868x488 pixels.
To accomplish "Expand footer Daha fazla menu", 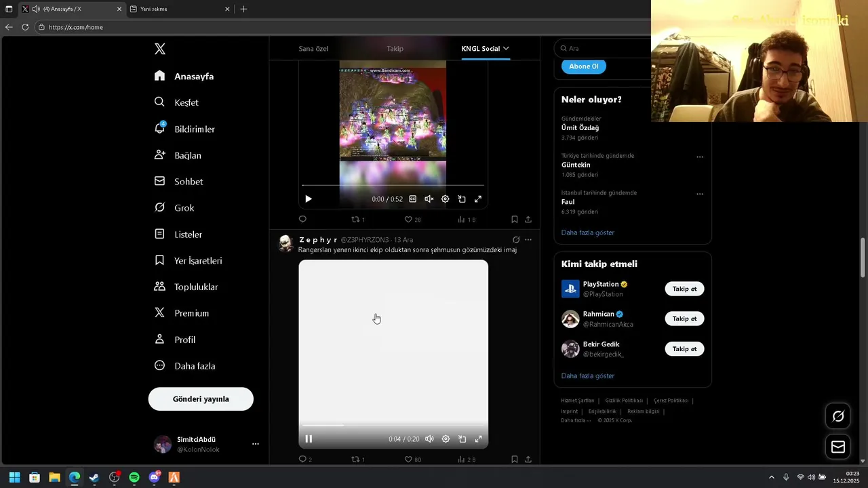I will point(576,420).
